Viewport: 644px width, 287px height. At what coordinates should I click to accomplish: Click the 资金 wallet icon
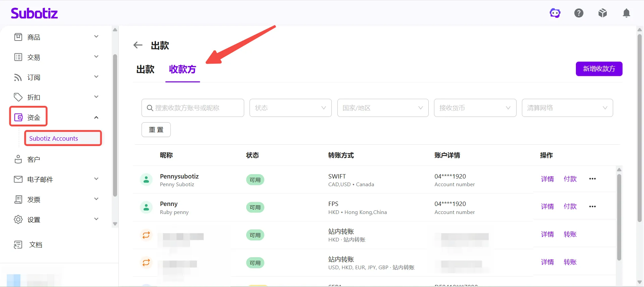18,117
